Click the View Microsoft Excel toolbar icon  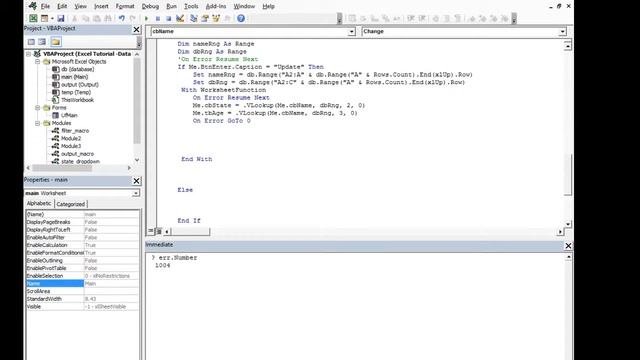[33, 18]
